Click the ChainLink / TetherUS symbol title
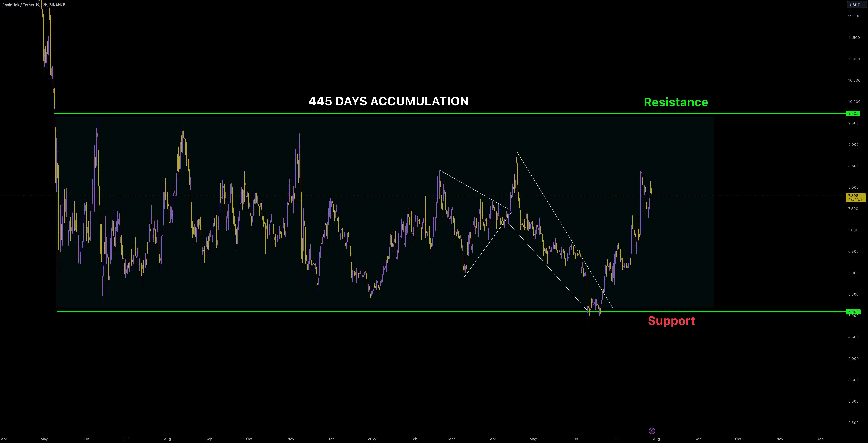This screenshot has width=868, height=443. (34, 5)
